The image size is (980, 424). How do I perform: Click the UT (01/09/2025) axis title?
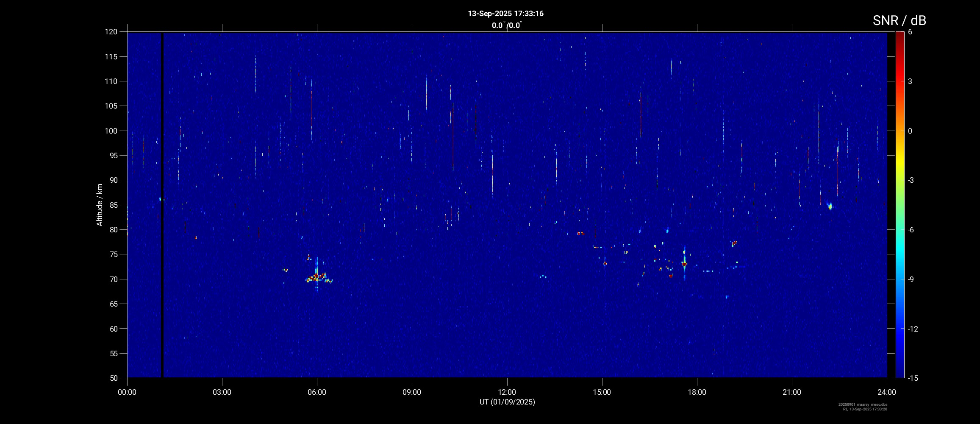coord(507,402)
